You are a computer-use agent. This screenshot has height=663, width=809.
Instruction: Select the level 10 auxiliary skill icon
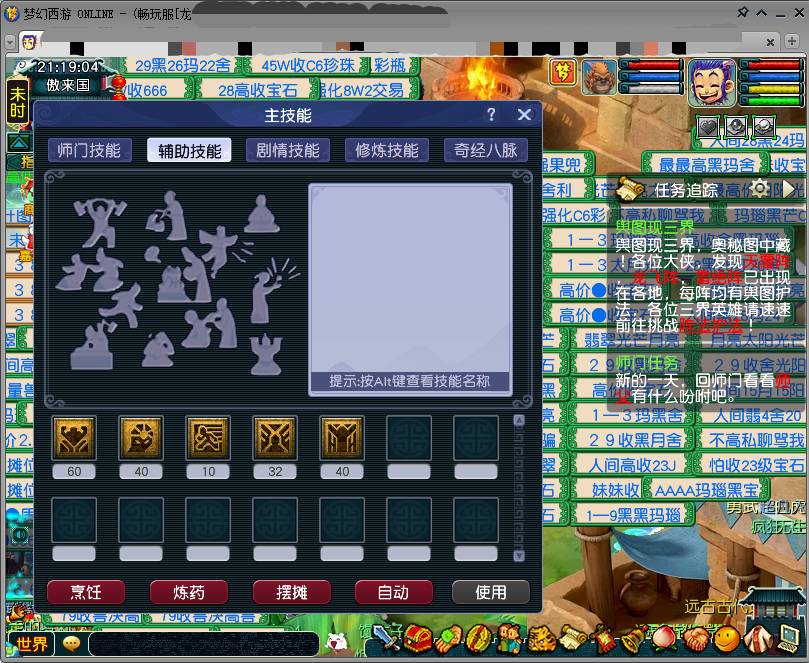click(208, 438)
